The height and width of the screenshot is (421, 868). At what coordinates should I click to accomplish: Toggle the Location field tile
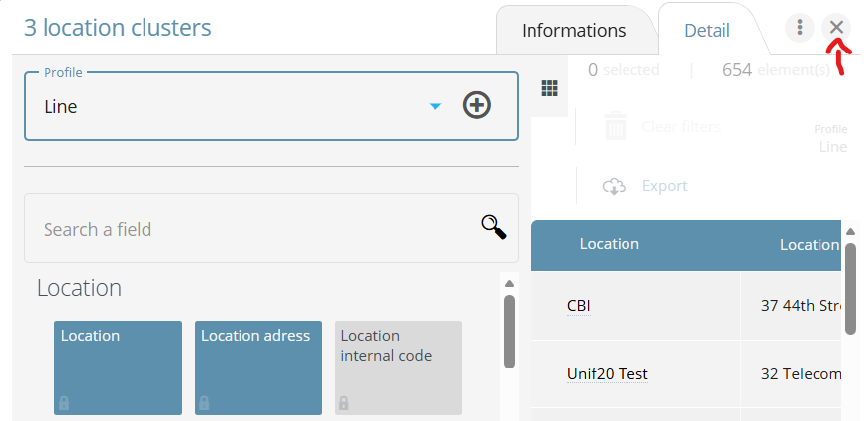pos(118,367)
